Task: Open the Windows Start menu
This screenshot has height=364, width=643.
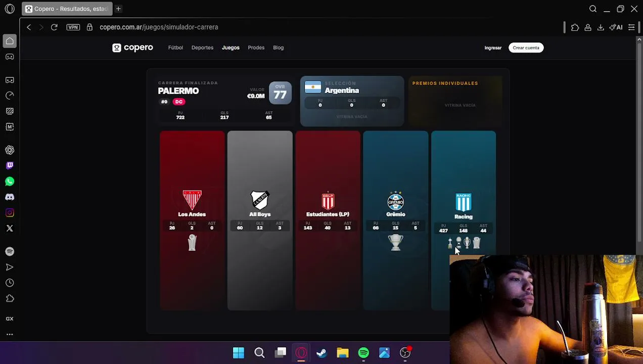Action: point(239,353)
